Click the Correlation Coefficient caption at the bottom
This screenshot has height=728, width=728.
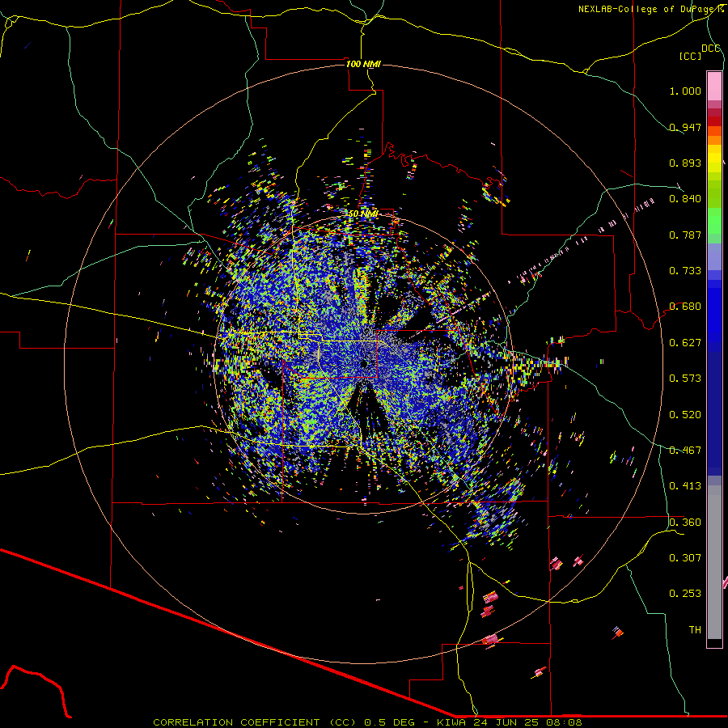[x=366, y=722]
